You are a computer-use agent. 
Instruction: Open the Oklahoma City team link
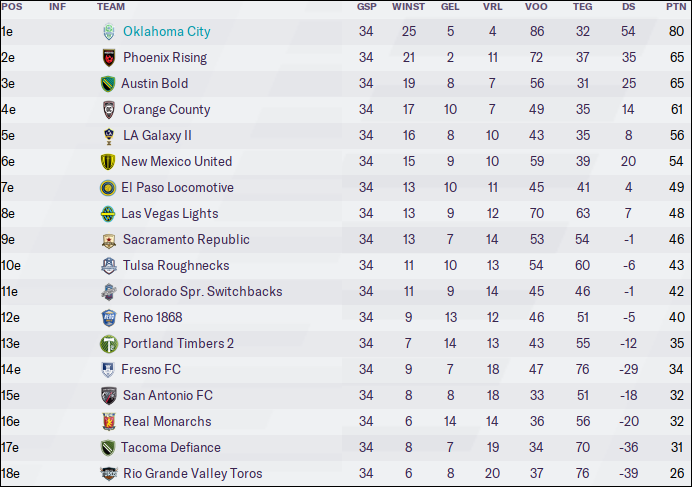(x=167, y=32)
